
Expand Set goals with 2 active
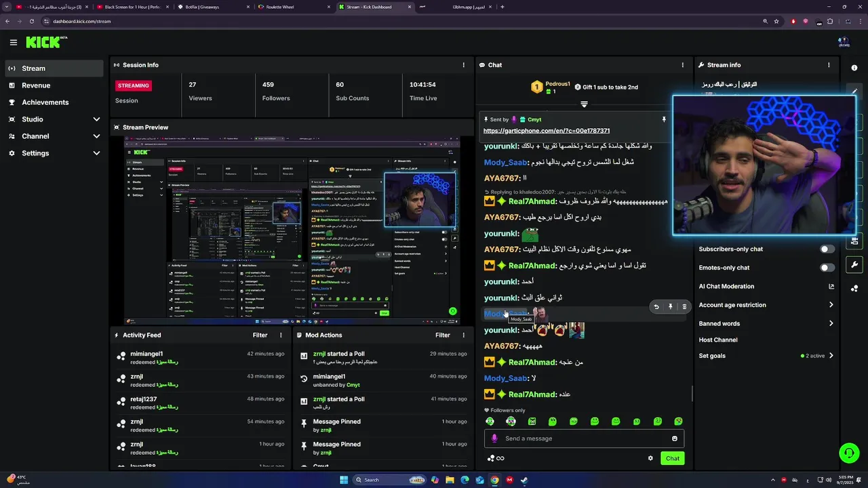click(766, 356)
